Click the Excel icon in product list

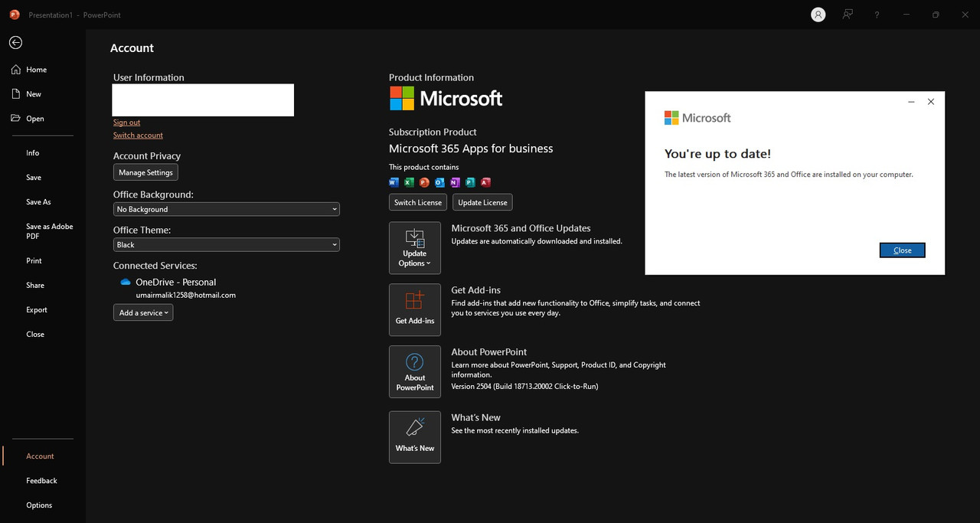[409, 182]
